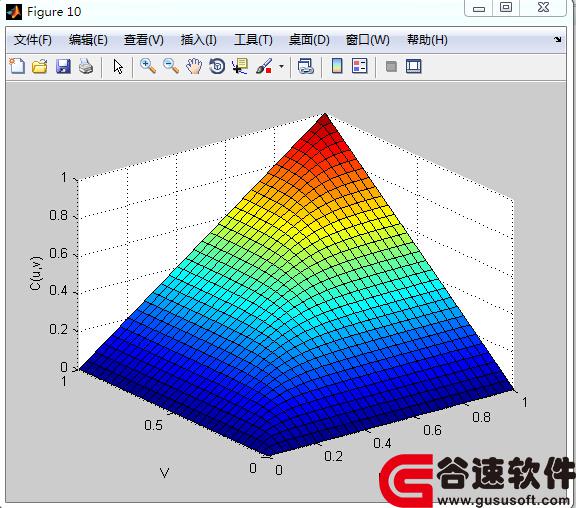The image size is (576, 508).
Task: Open a file with folder icon
Action: point(40,66)
